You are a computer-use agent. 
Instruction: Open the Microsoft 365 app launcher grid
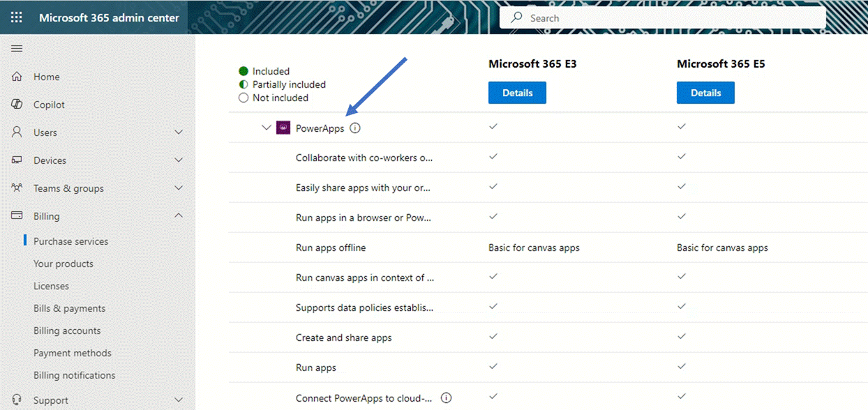click(x=15, y=17)
